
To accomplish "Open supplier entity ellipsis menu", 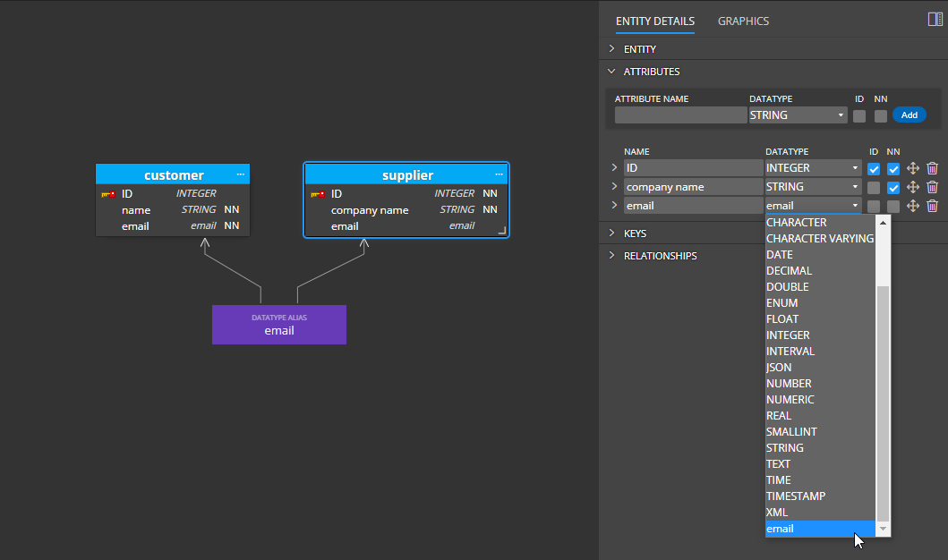I will [x=499, y=174].
